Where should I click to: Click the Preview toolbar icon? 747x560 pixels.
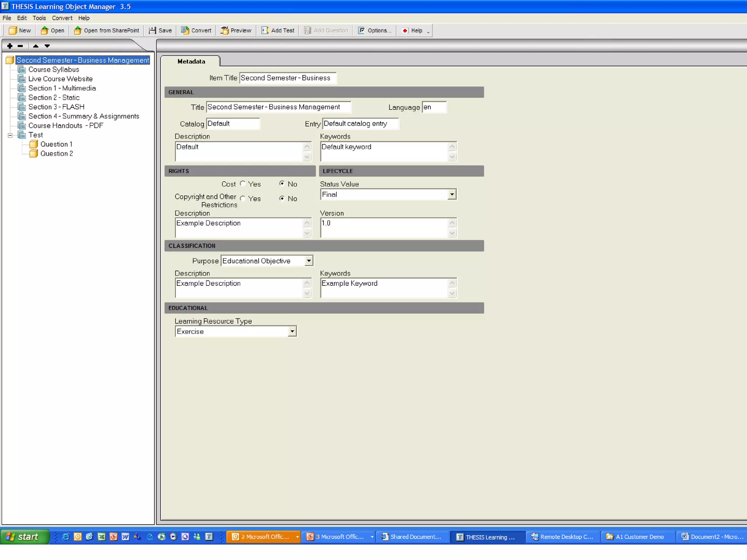tap(224, 31)
